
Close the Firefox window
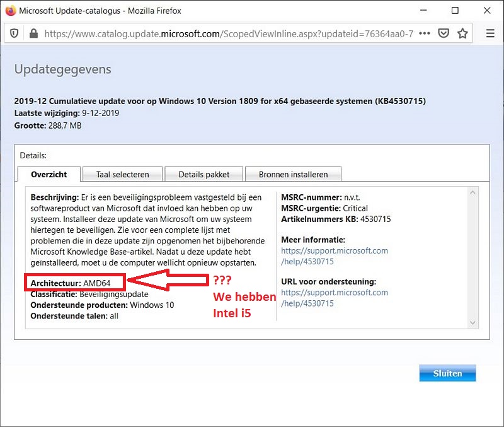pos(487,11)
